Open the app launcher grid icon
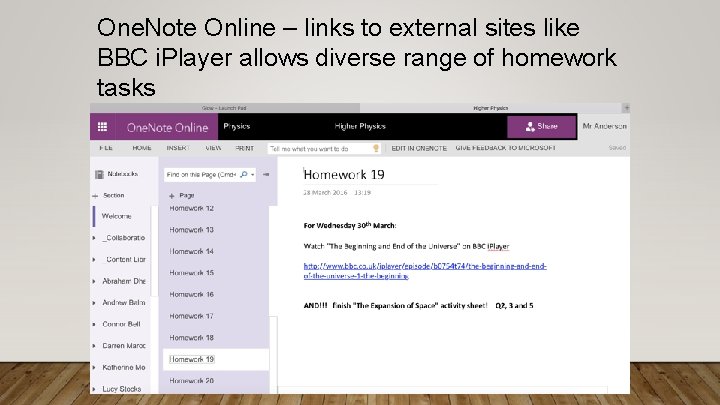 (x=102, y=127)
